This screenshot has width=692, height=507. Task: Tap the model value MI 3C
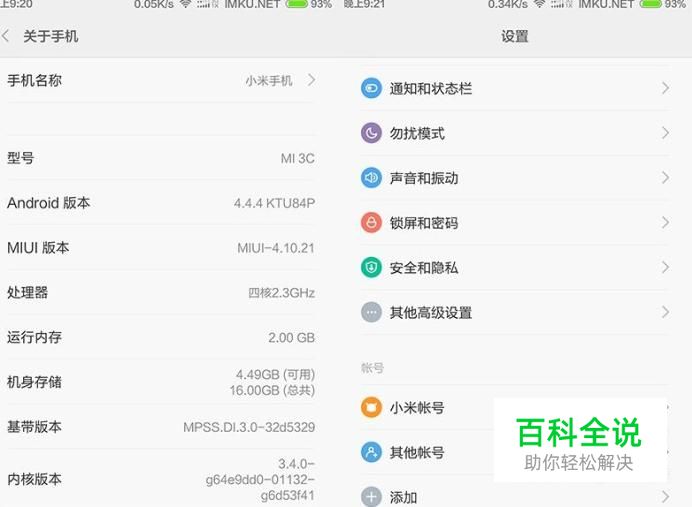point(297,158)
